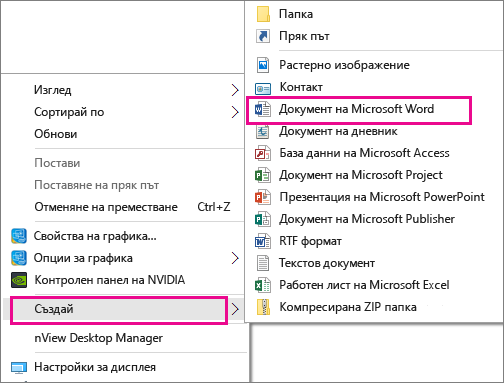Click the Папка folder icon
504x383 pixels.
point(263,14)
